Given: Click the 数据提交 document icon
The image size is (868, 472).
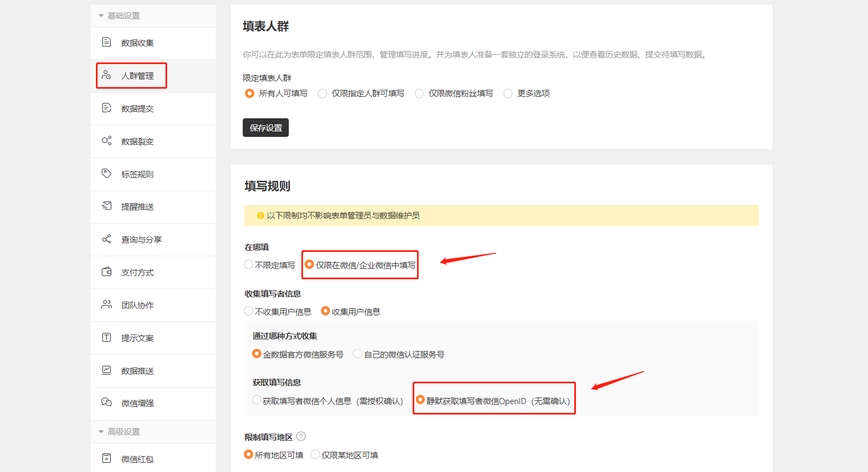Looking at the screenshot, I should click(x=107, y=108).
